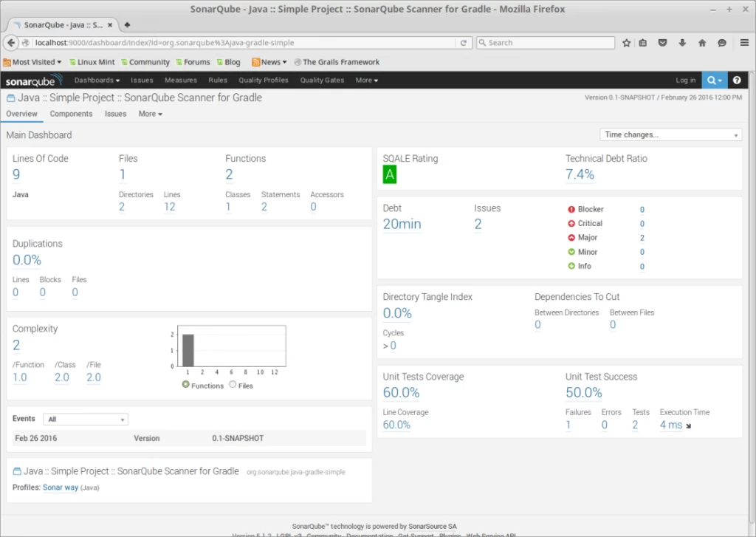The height and width of the screenshot is (537, 756).
Task: Click the 50.0% Unit Test Success value
Action: [584, 392]
